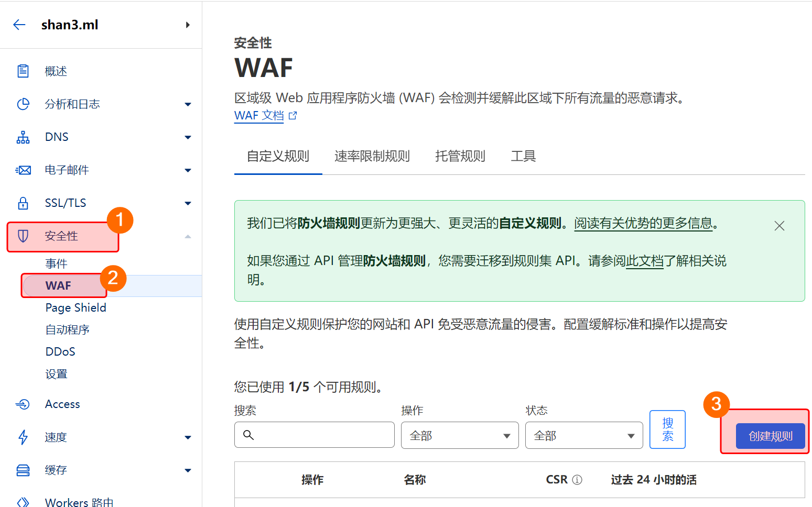Open the 状态 filter dropdown
Viewport: 812px width, 507px height.
pos(583,436)
